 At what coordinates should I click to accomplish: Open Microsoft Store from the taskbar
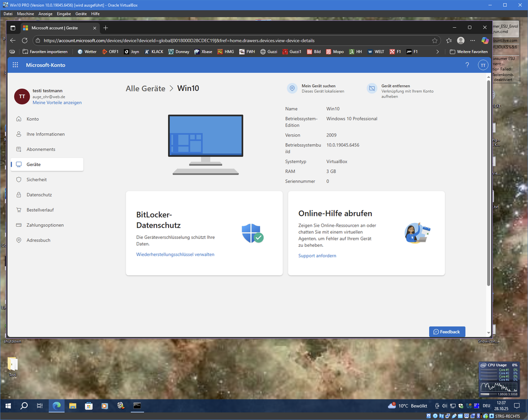[89, 406]
